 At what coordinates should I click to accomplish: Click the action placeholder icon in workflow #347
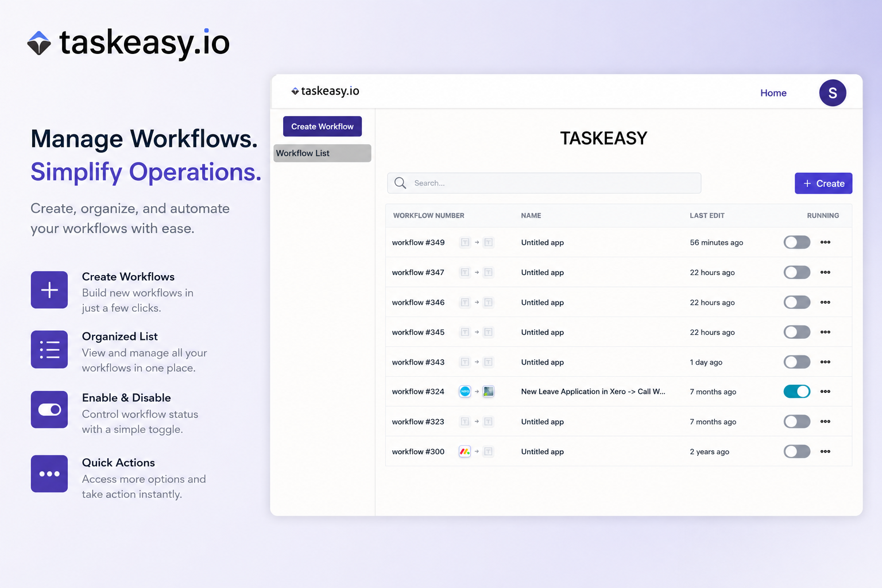tap(488, 272)
